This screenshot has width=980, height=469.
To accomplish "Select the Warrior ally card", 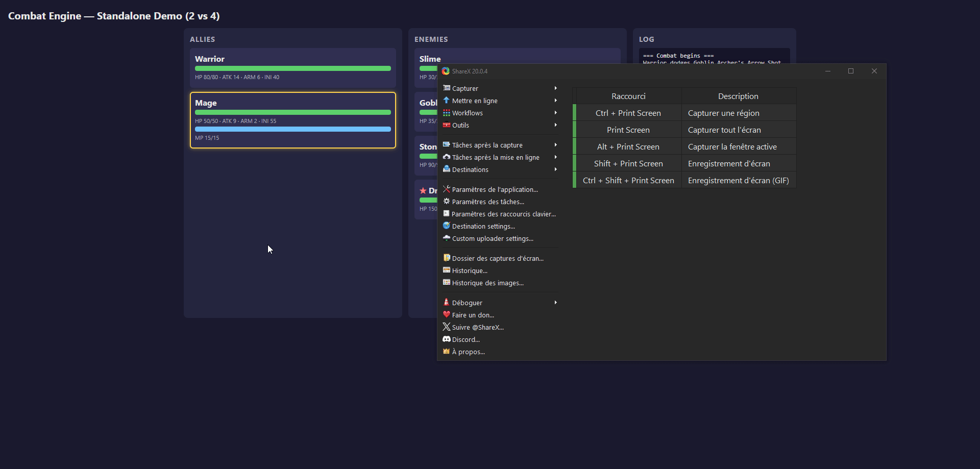I will [x=293, y=68].
